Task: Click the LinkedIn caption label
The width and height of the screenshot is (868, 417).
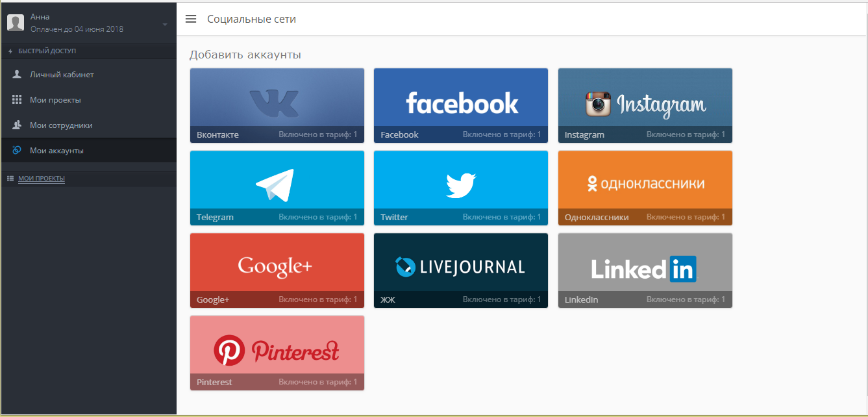Action: click(581, 299)
